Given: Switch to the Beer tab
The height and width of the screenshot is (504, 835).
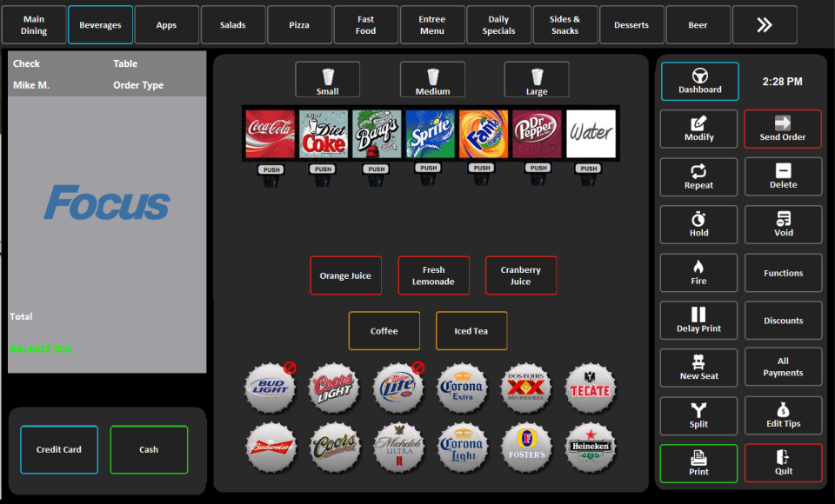Looking at the screenshot, I should pyautogui.click(x=698, y=25).
